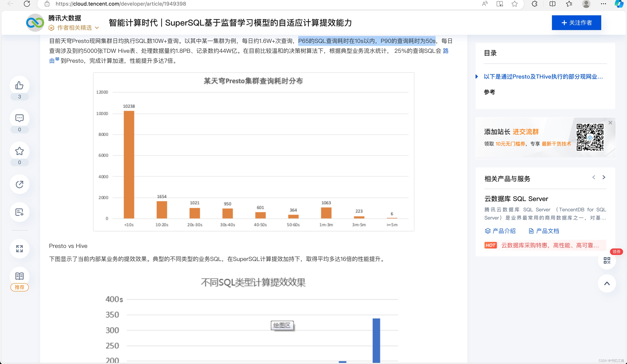Go to next related product arrow

(x=604, y=177)
